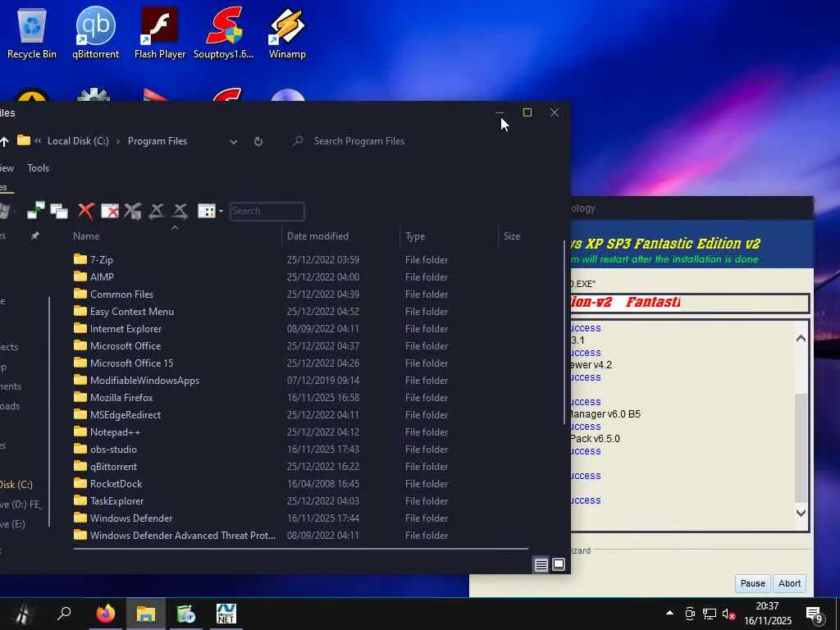Click the network tray icon
The width and height of the screenshot is (840, 630).
click(710, 614)
